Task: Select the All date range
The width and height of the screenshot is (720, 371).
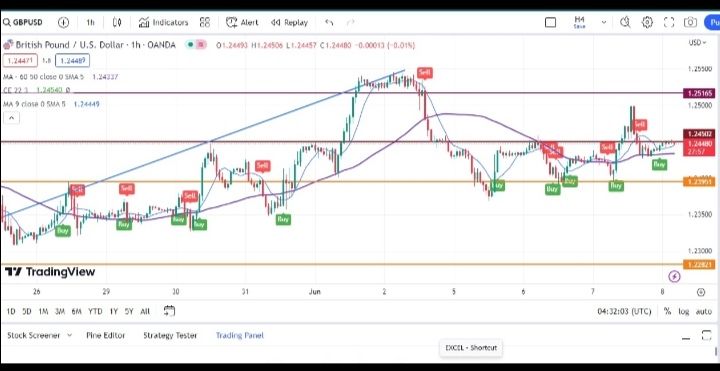Action: [145, 311]
